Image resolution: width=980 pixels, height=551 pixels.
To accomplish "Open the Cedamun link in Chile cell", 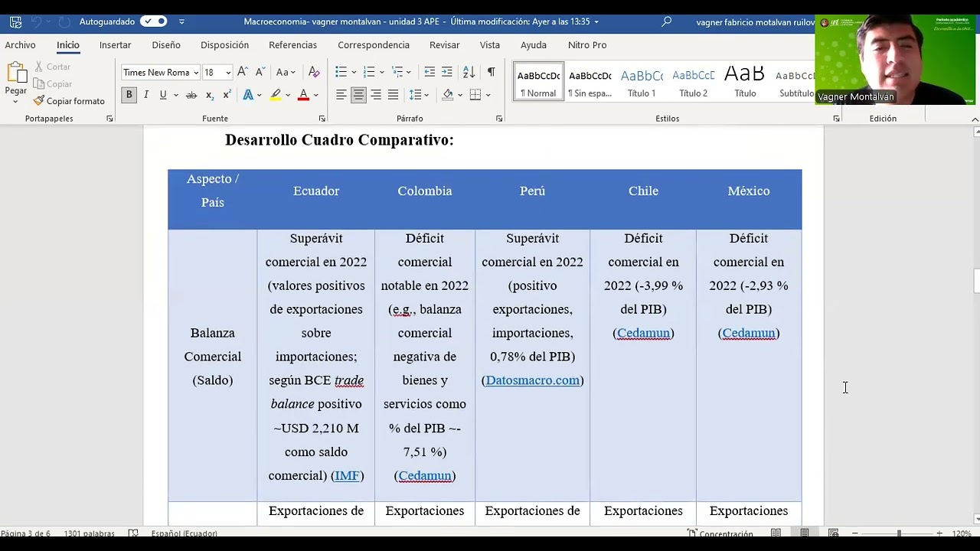I will click(x=643, y=333).
